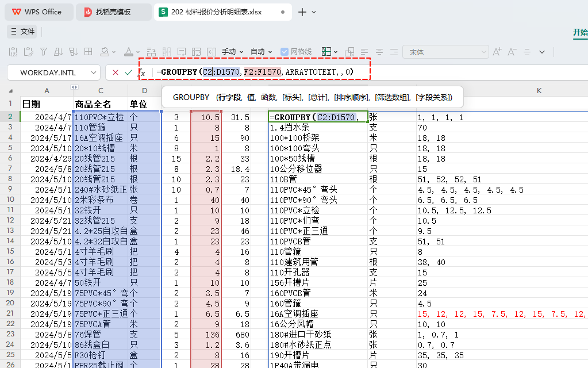588x368 pixels.
Task: Click the select-all corner triangle of grid
Action: click(x=11, y=91)
